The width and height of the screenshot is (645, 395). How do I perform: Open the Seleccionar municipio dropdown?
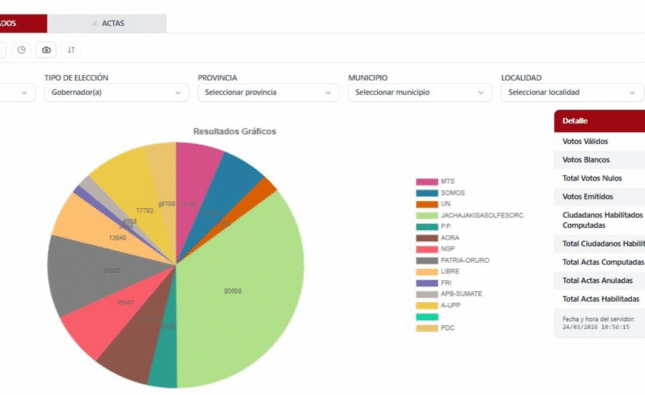[420, 93]
